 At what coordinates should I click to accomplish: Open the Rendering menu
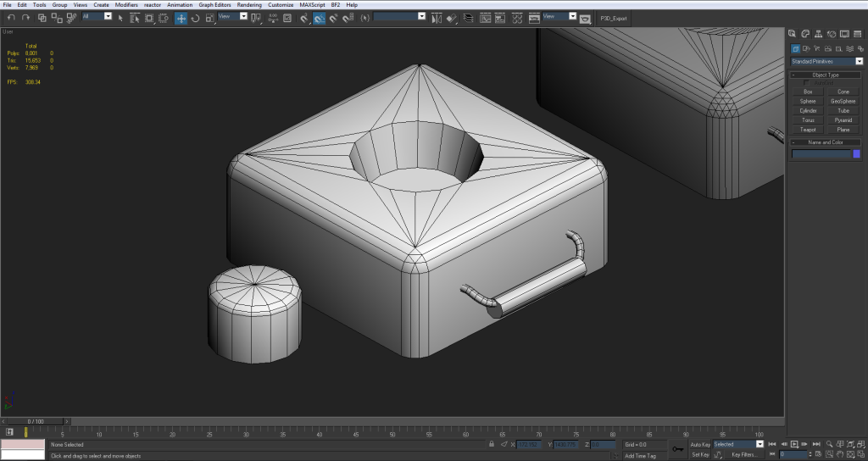point(249,5)
